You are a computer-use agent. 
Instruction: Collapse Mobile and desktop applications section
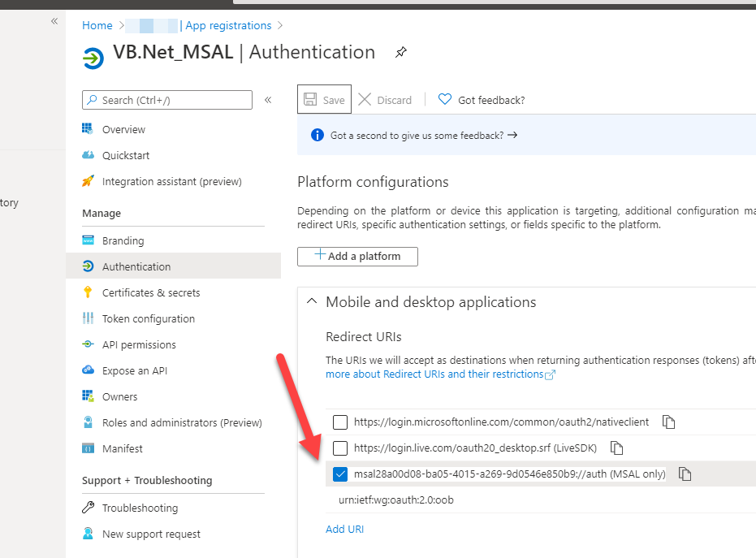[312, 301]
